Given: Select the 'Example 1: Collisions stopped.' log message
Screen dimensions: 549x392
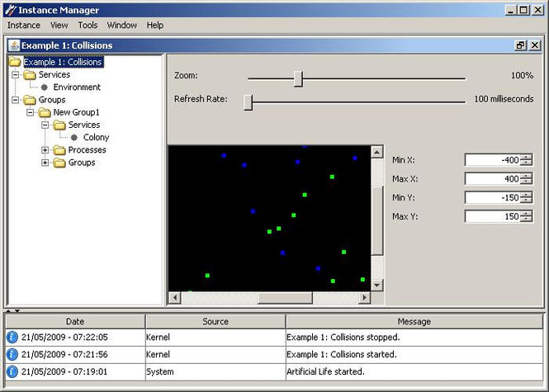Looking at the screenshot, I should click(343, 338).
